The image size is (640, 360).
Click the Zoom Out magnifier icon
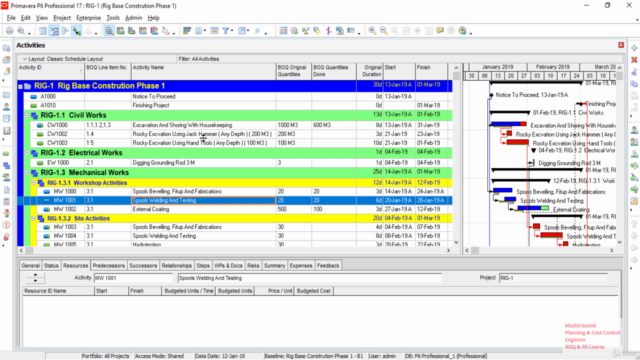tap(383, 31)
